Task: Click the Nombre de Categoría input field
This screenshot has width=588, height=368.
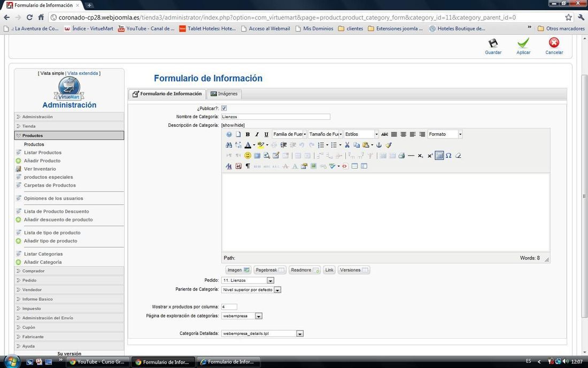Action: tap(276, 117)
